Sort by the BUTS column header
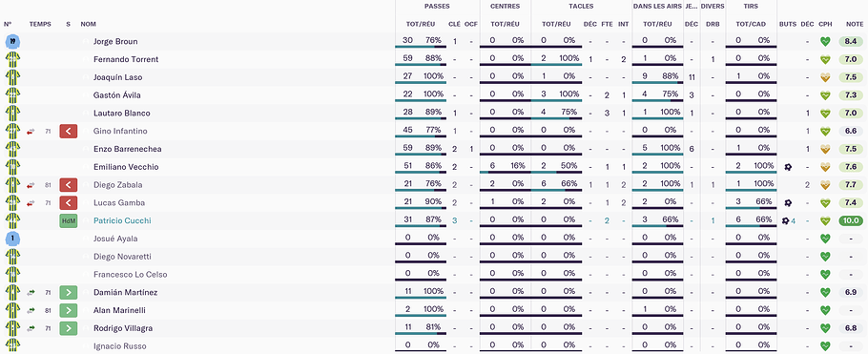868x354 pixels. pyautogui.click(x=787, y=24)
